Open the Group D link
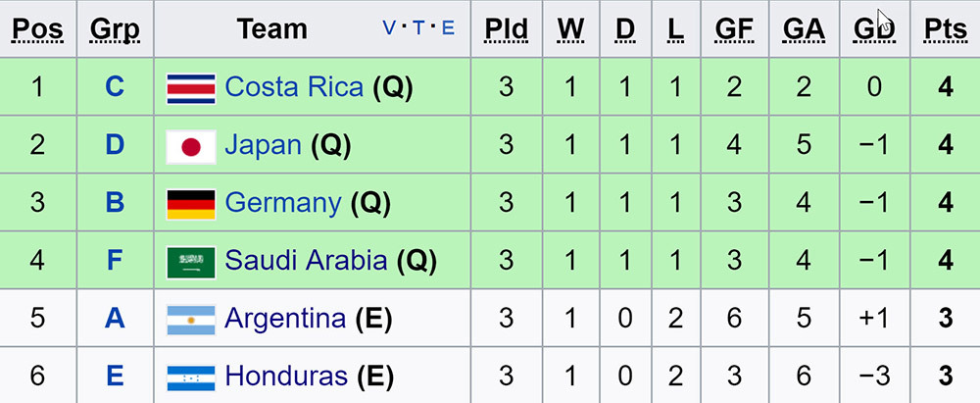This screenshot has height=403, width=980. point(115,146)
